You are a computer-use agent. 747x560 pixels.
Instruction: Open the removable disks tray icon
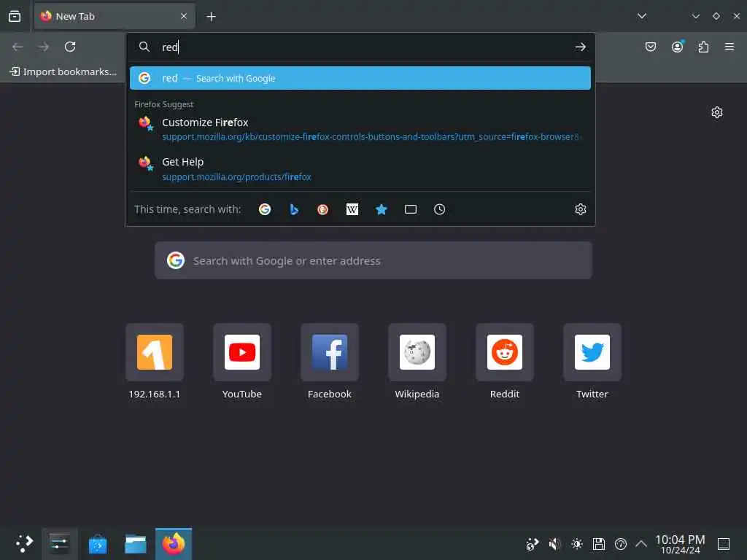point(599,544)
